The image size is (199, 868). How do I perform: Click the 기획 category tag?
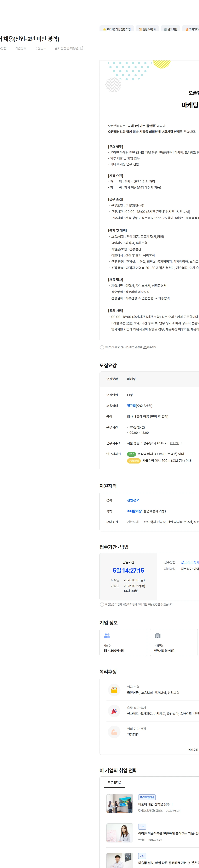[142, 827]
